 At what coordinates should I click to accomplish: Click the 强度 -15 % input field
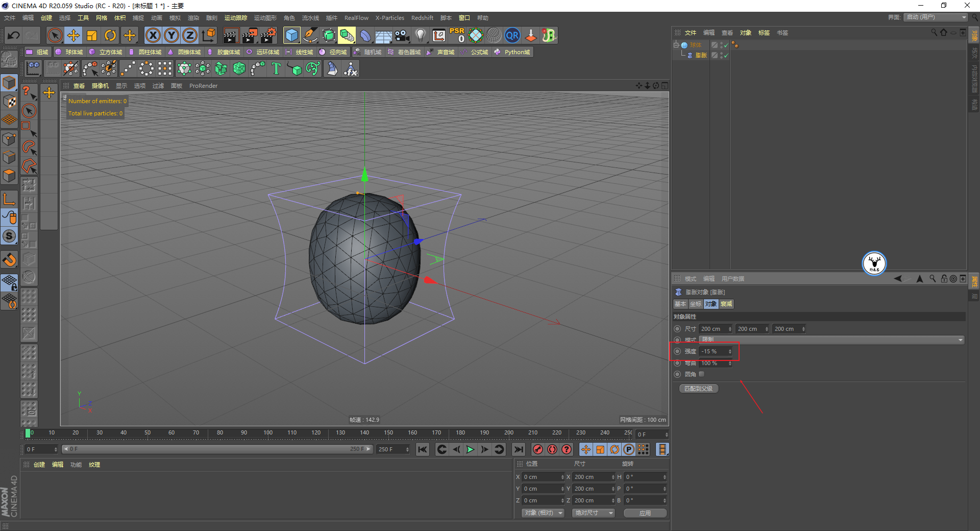tap(714, 351)
